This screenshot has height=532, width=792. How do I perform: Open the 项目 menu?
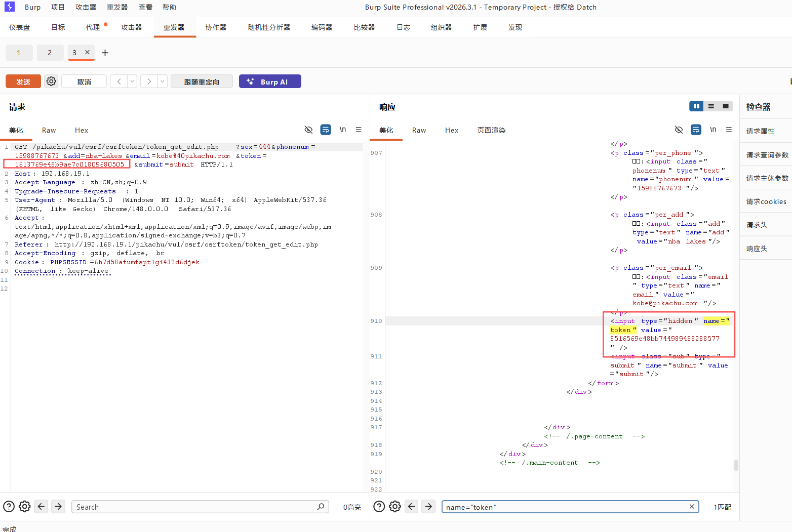(58, 7)
